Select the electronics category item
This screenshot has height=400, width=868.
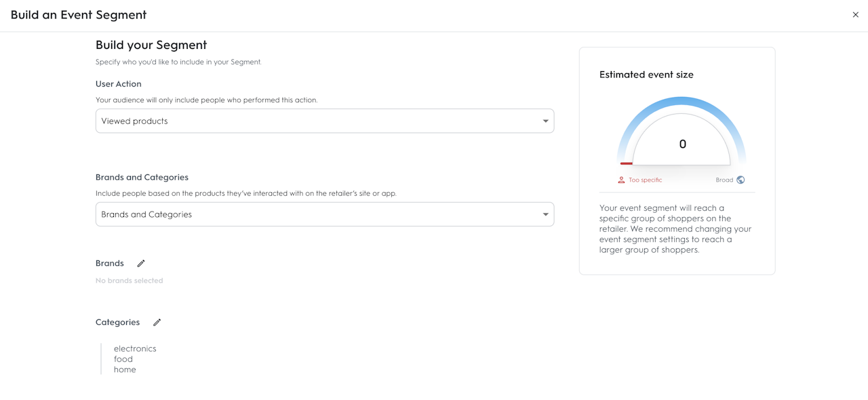135,349
